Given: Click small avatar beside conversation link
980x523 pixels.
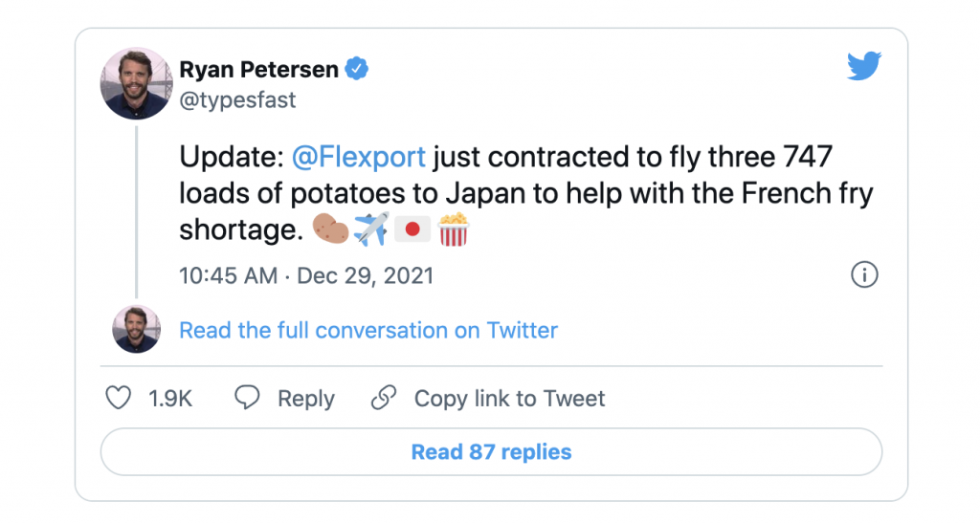Looking at the screenshot, I should click(136, 330).
